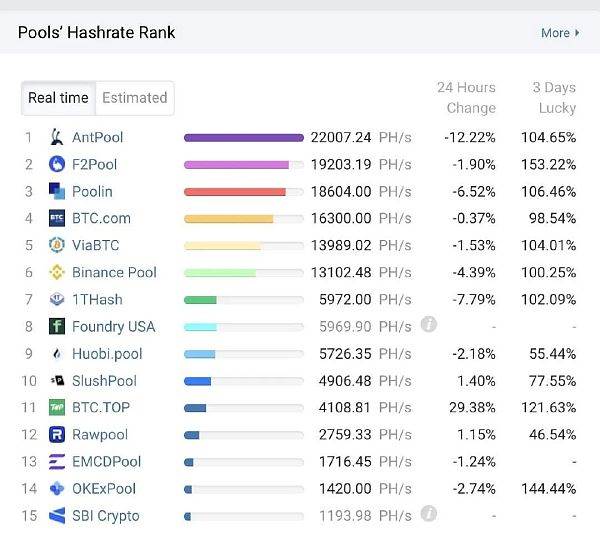Image resolution: width=600 pixels, height=535 pixels.
Task: Click the Poolin logo icon
Action: pyautogui.click(x=57, y=191)
